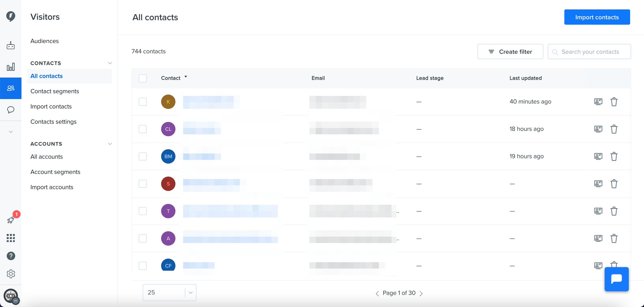Open Account segments link in sidebar

[x=55, y=172]
